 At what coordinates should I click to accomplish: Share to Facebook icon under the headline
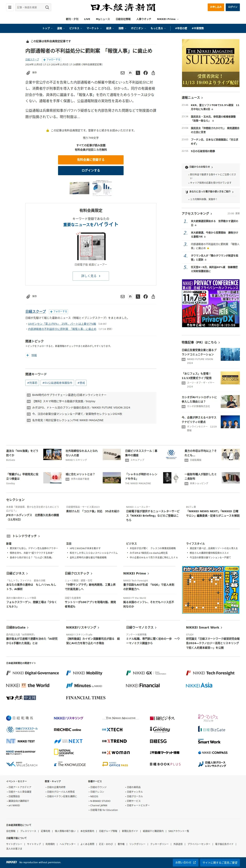[x=146, y=73]
